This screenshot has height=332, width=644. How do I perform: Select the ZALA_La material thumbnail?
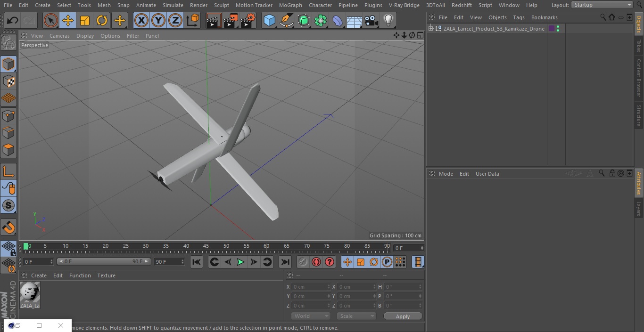click(x=30, y=293)
